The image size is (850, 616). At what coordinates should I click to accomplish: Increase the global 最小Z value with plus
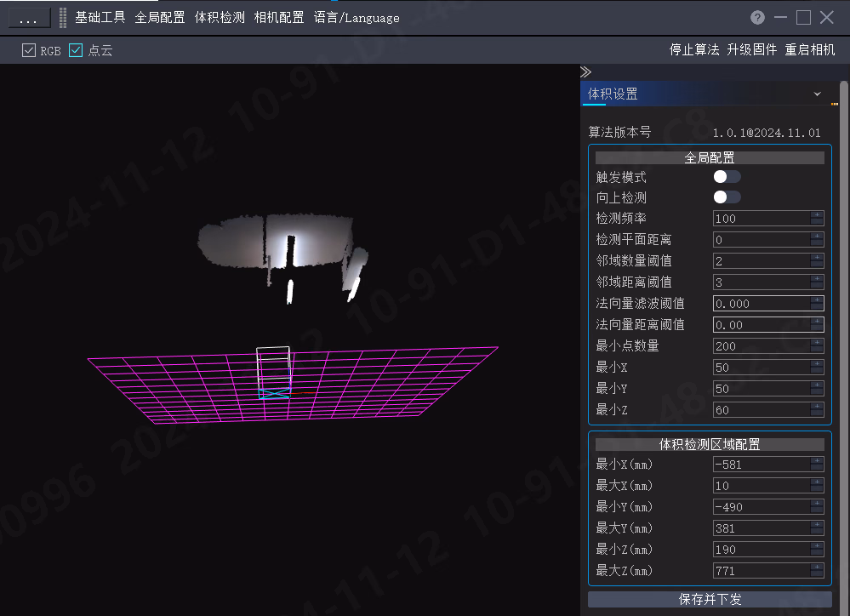817,406
